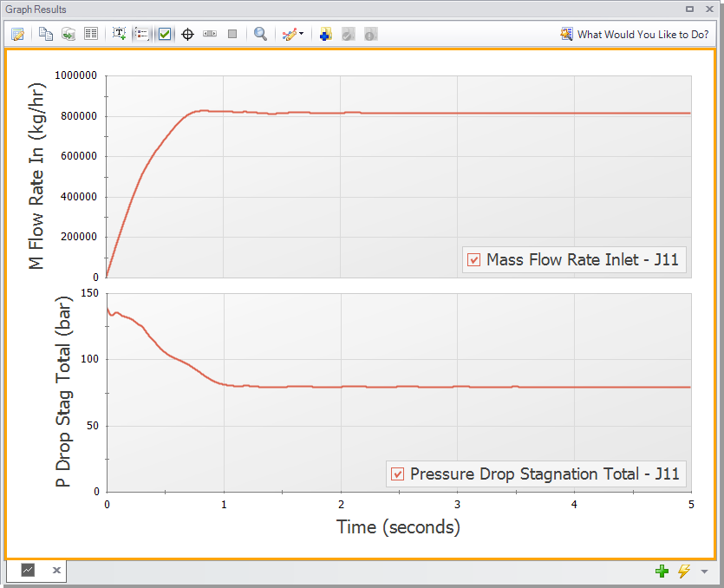Select the graph tab at bottom left

[28, 571]
